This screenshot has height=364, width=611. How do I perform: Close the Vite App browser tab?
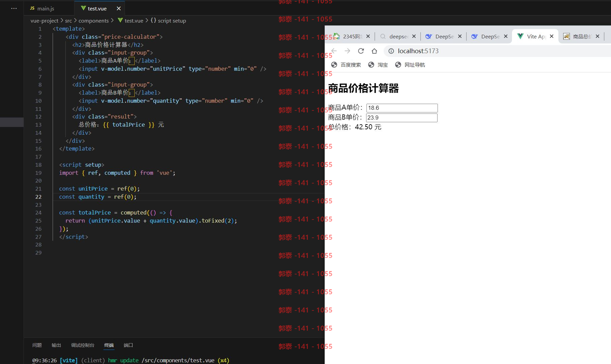pos(551,36)
